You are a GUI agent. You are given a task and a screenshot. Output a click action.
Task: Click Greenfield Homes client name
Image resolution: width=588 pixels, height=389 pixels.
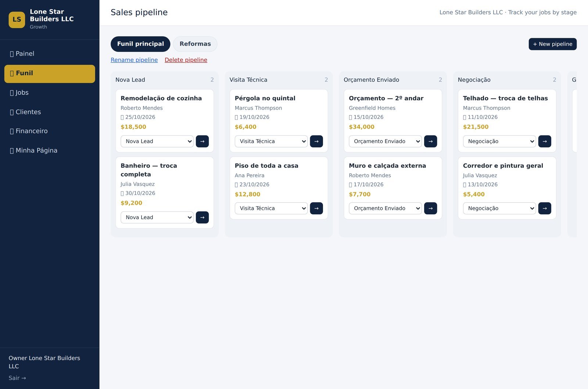click(372, 108)
